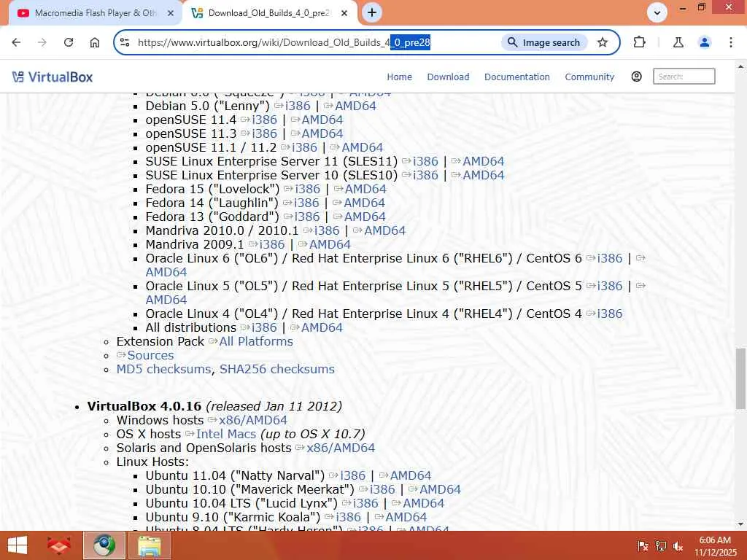Switch to Macromedia Flash Player tab
The height and width of the screenshot is (560, 747).
[x=96, y=13]
